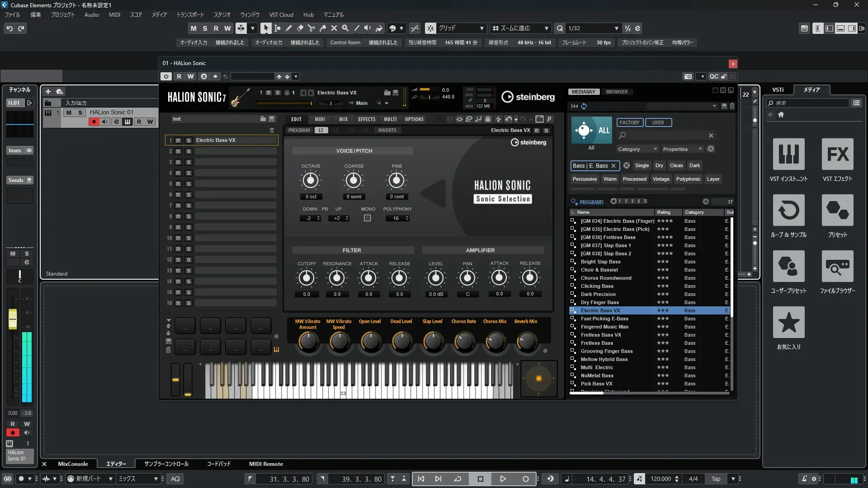Toggle record enable on HALion Sonic 01 track
868x488 pixels.
(94, 122)
